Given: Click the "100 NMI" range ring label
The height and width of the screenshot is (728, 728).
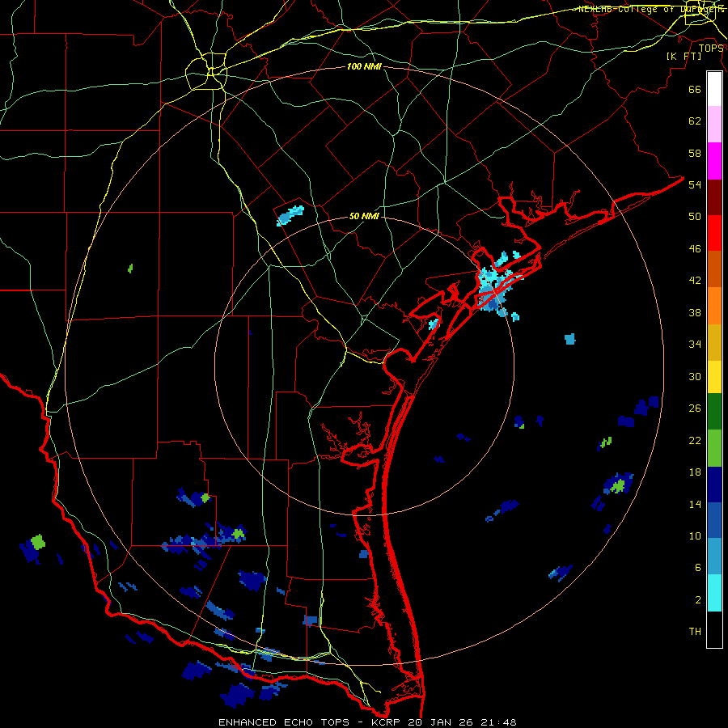Looking at the screenshot, I should coord(364,66).
